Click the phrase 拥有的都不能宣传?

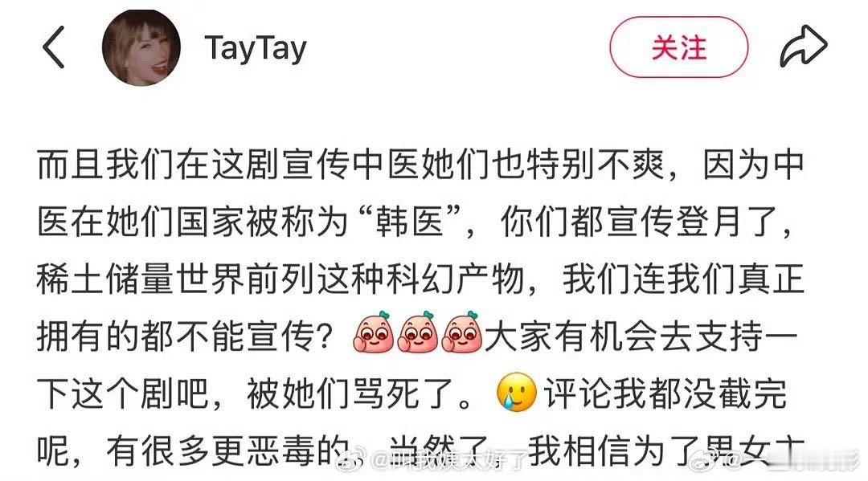pyautogui.click(x=186, y=336)
